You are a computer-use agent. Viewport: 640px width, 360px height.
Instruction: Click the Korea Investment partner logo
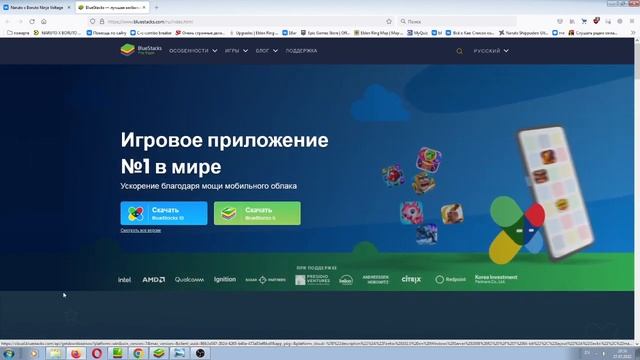(x=496, y=279)
